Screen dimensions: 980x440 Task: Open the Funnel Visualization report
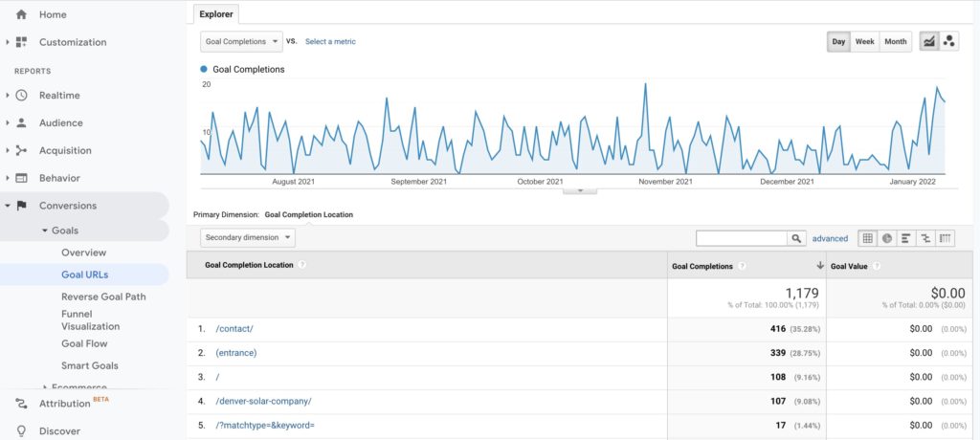(x=91, y=320)
